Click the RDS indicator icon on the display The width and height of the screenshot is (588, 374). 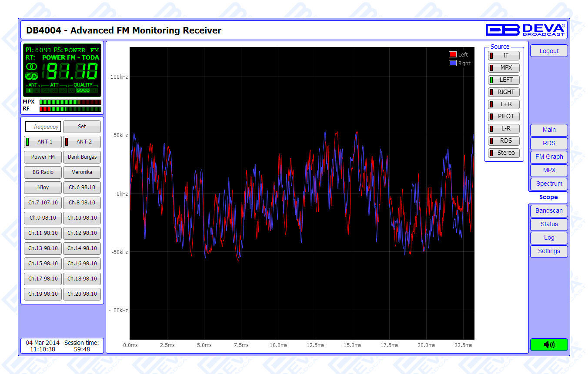point(31,76)
